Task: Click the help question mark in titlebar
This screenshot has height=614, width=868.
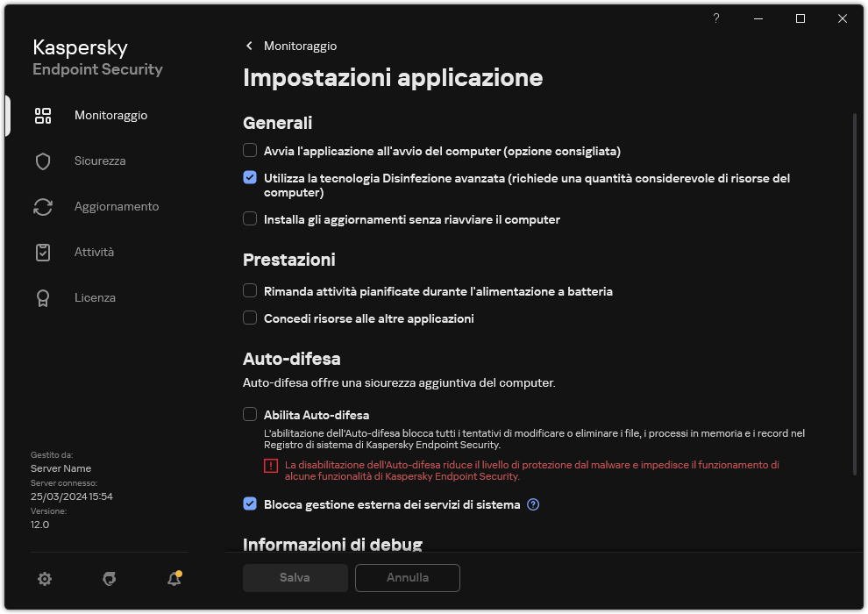Action: click(x=715, y=18)
